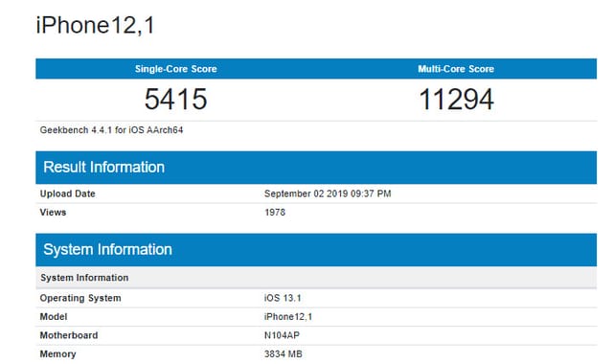Select the Motherboard label
613x364 pixels.
pos(69,335)
